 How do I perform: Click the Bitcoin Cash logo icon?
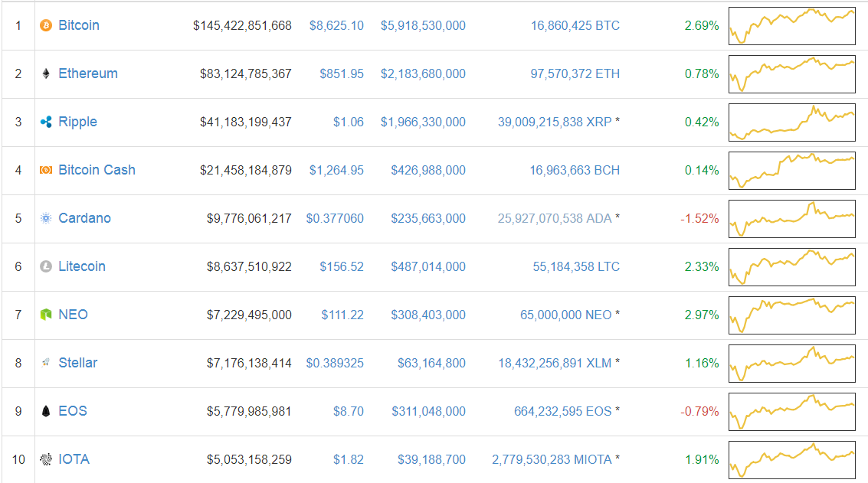[46, 170]
